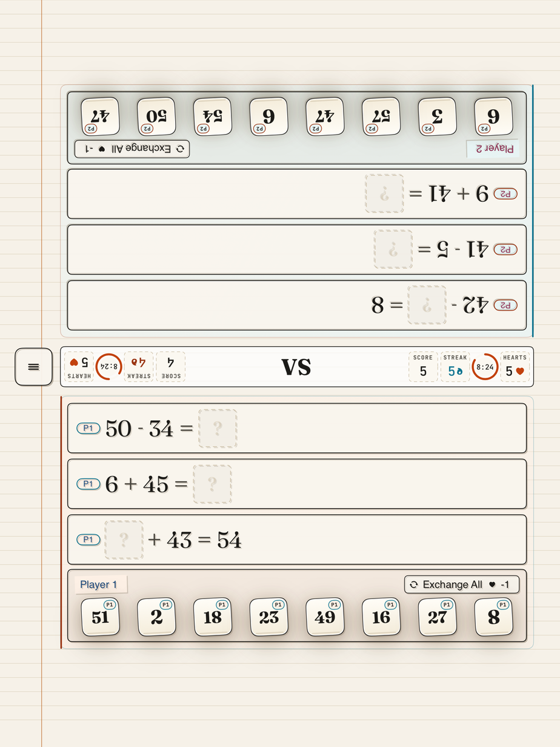Image resolution: width=560 pixels, height=747 pixels.
Task: Select Player 2's upside-down 50 tile
Action: 156,116
